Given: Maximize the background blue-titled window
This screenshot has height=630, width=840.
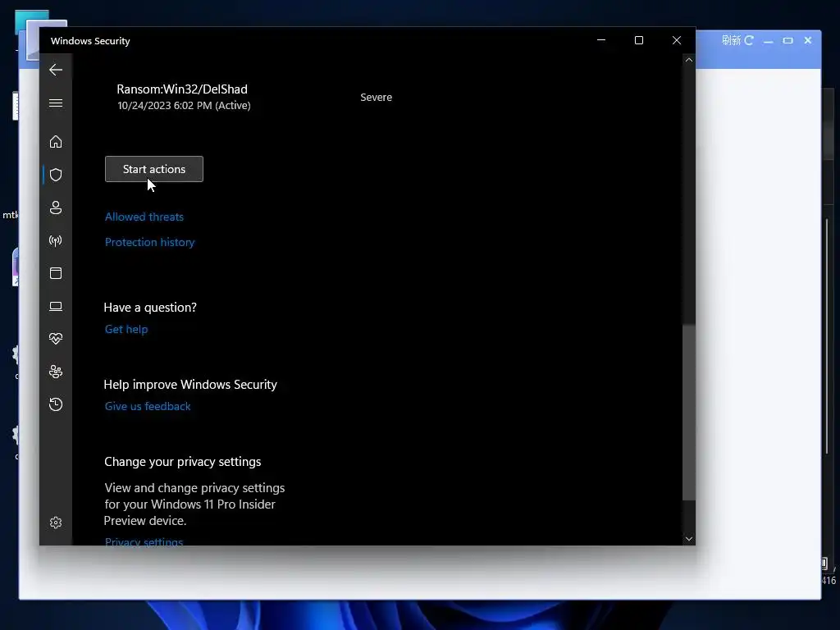Looking at the screenshot, I should click(787, 41).
